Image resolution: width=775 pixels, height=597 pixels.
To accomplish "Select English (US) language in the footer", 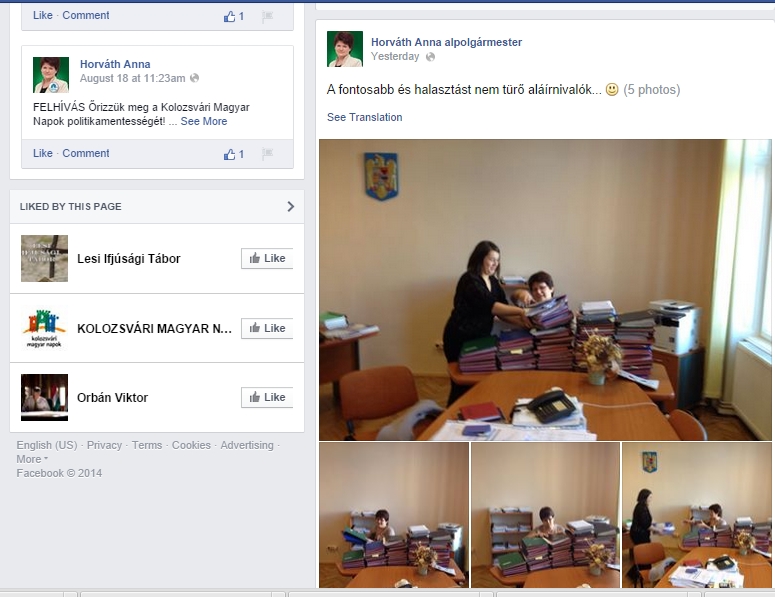I will coord(47,445).
